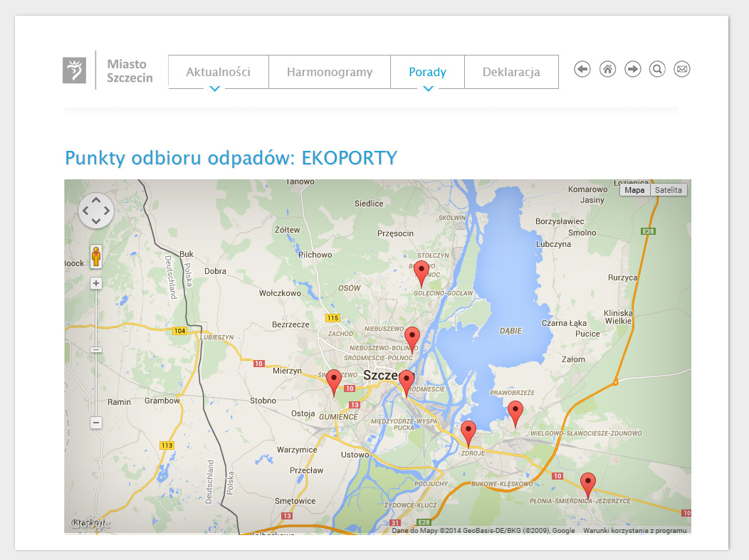
Task: Click the Siedlice label on map
Action: coord(369,204)
